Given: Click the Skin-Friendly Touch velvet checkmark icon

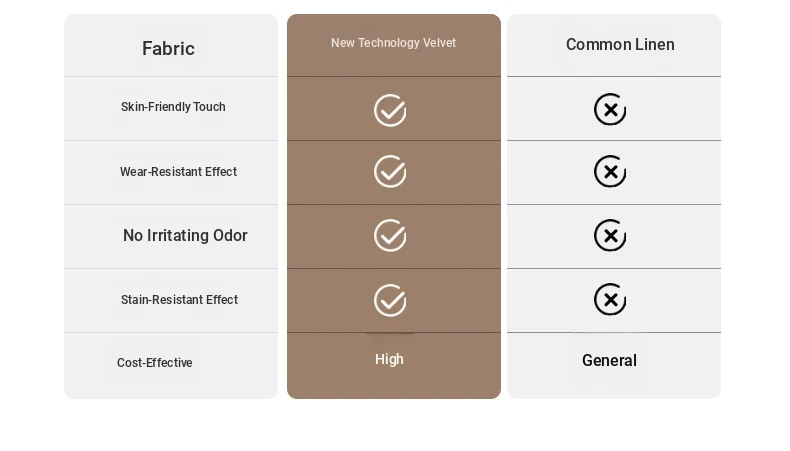Looking at the screenshot, I should coord(390,110).
